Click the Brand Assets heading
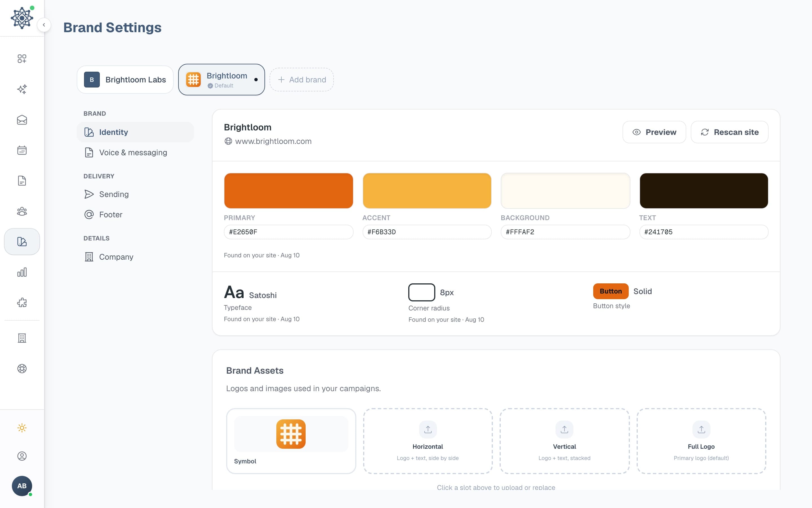The height and width of the screenshot is (508, 812). (x=255, y=370)
